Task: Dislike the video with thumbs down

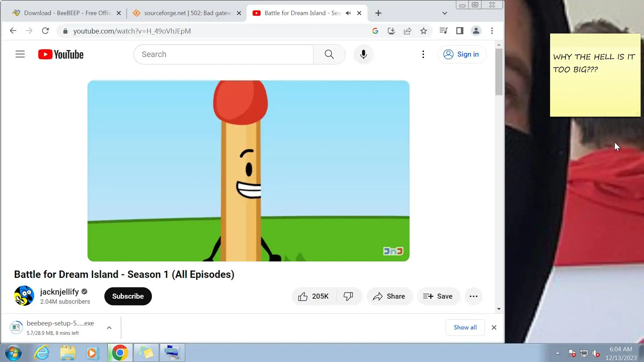Action: pyautogui.click(x=348, y=296)
